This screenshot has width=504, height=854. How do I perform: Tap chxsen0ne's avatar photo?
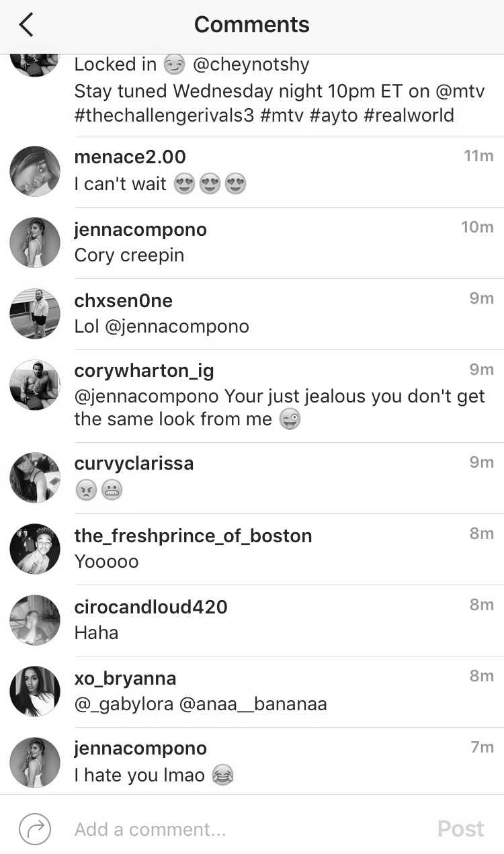click(35, 314)
